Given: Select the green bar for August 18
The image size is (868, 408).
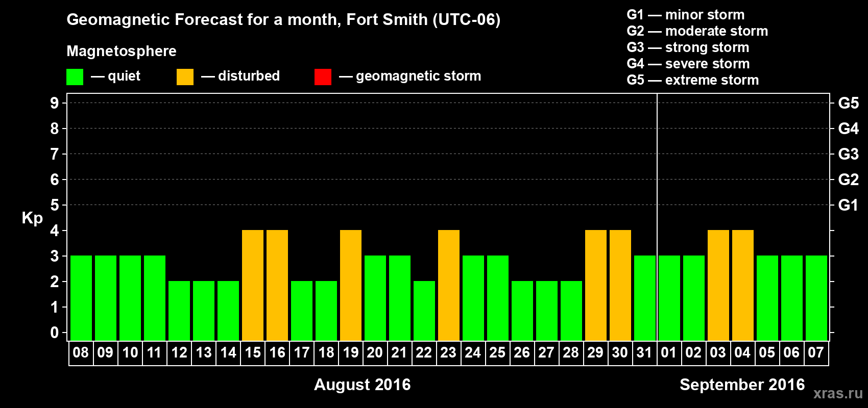Looking at the screenshot, I should [x=326, y=311].
